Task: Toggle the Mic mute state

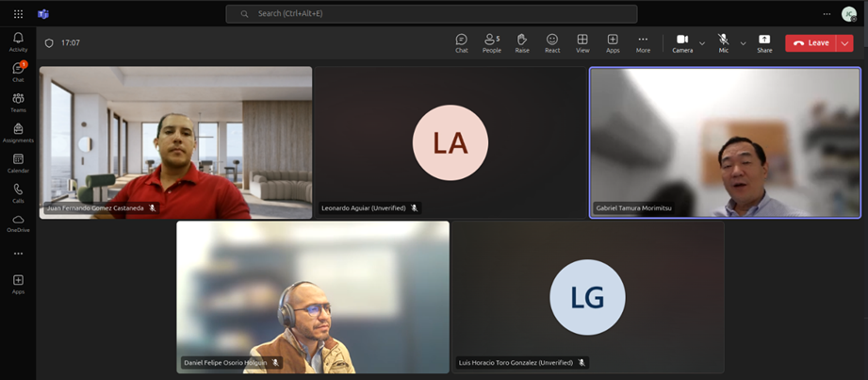Action: pos(723,42)
